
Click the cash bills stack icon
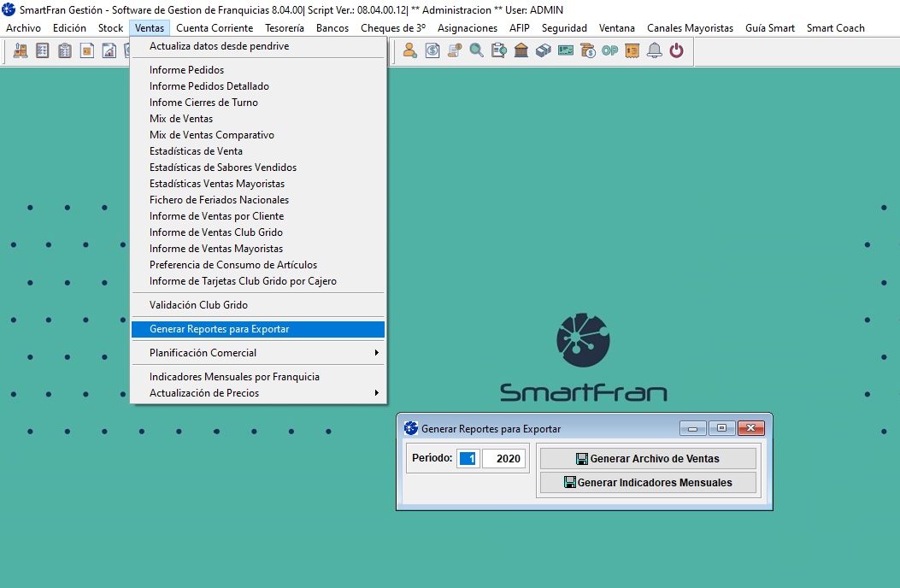(x=543, y=50)
